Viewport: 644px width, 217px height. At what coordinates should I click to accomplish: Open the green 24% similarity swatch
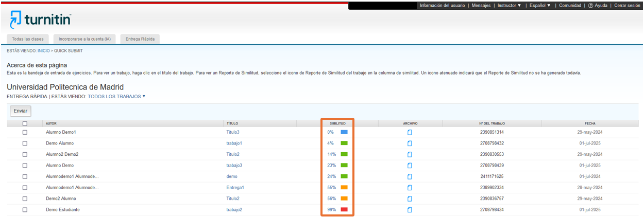pyautogui.click(x=344, y=176)
